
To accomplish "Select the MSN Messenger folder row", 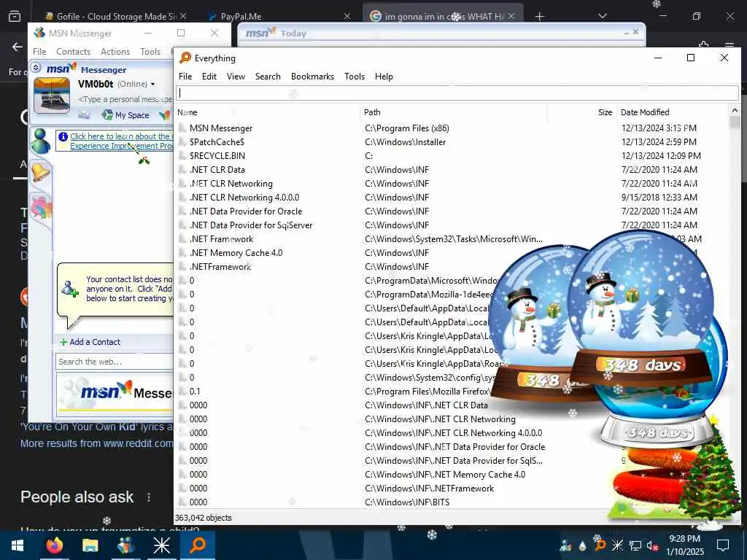I will pyautogui.click(x=451, y=128).
